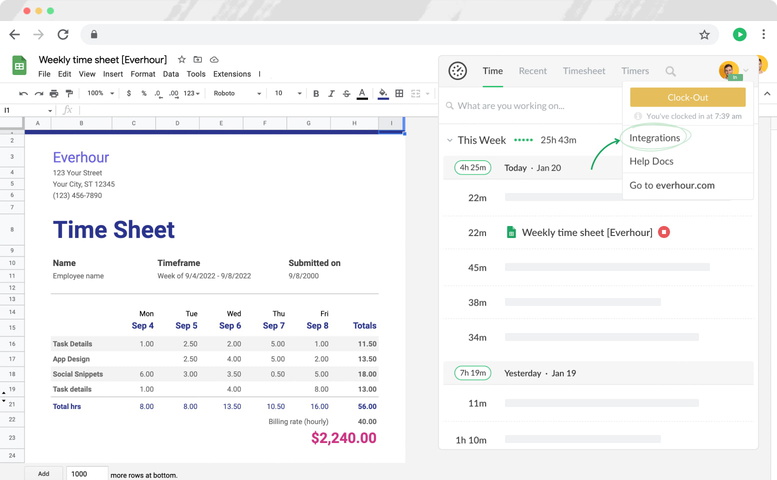The height and width of the screenshot is (480, 777).
Task: Check cloud save status icon
Action: point(214,59)
